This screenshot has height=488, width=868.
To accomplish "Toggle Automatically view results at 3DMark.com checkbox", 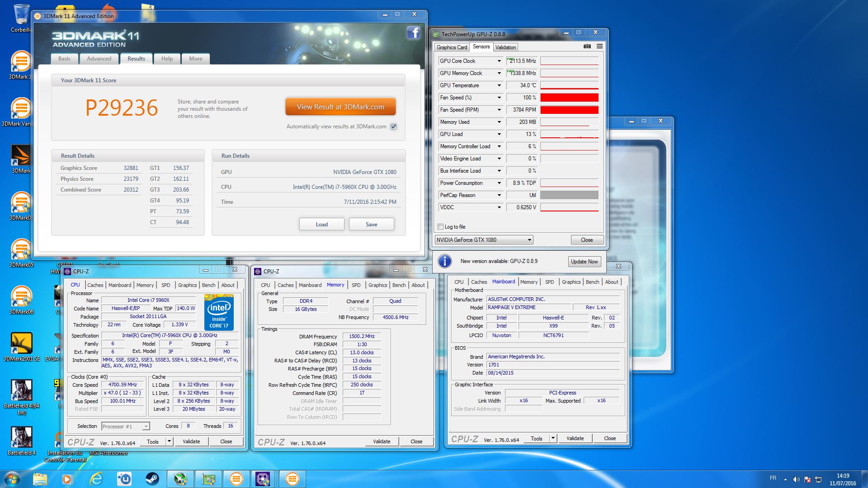I will point(393,127).
